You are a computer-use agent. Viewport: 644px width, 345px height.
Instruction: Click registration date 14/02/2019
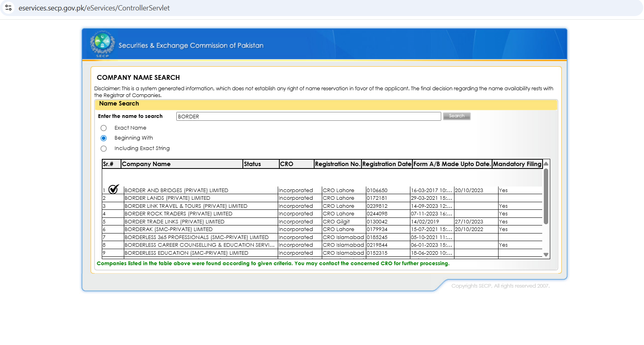click(x=425, y=222)
